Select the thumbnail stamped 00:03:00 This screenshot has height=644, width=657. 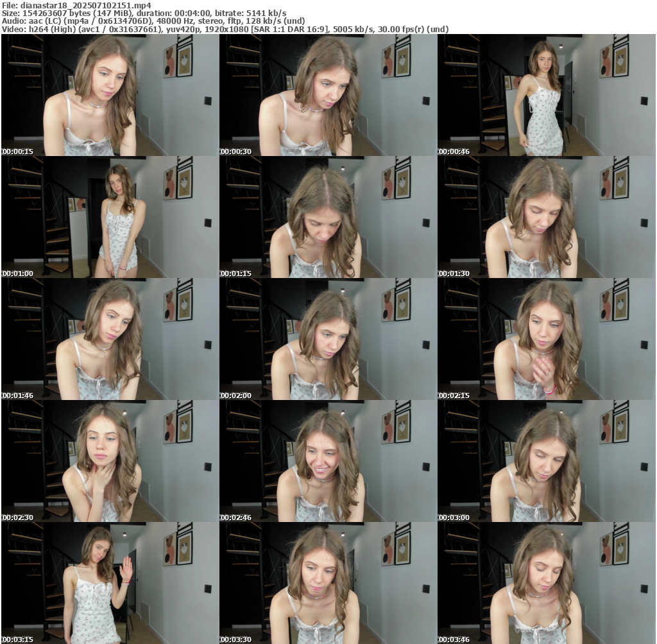pos(547,461)
